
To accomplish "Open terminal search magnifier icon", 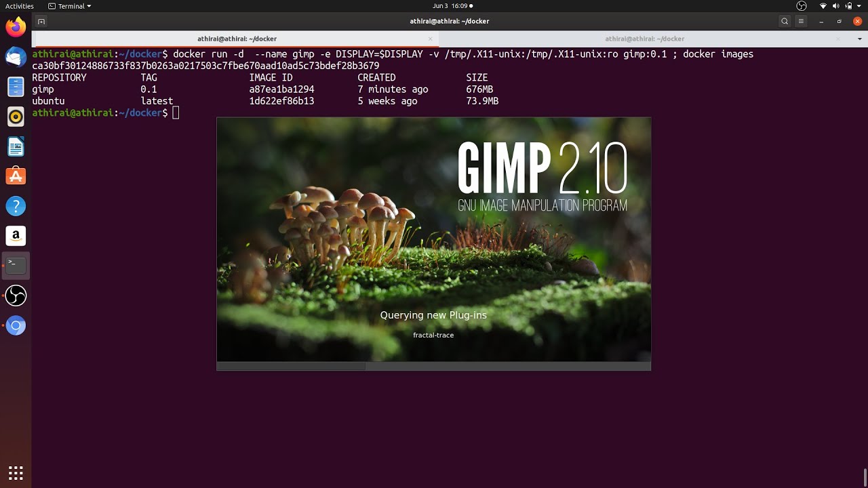I will click(x=785, y=21).
